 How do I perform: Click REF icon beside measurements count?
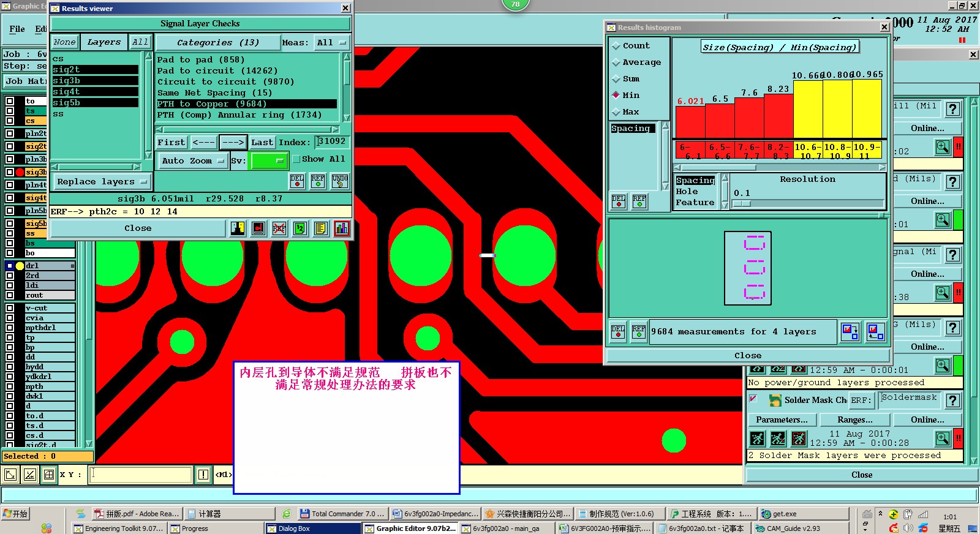tap(639, 332)
